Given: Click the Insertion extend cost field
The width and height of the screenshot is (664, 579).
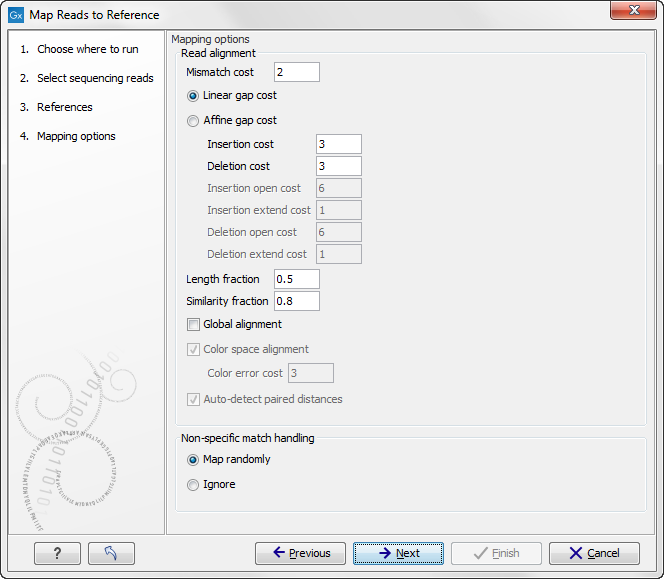Looking at the screenshot, I should click(339, 210).
